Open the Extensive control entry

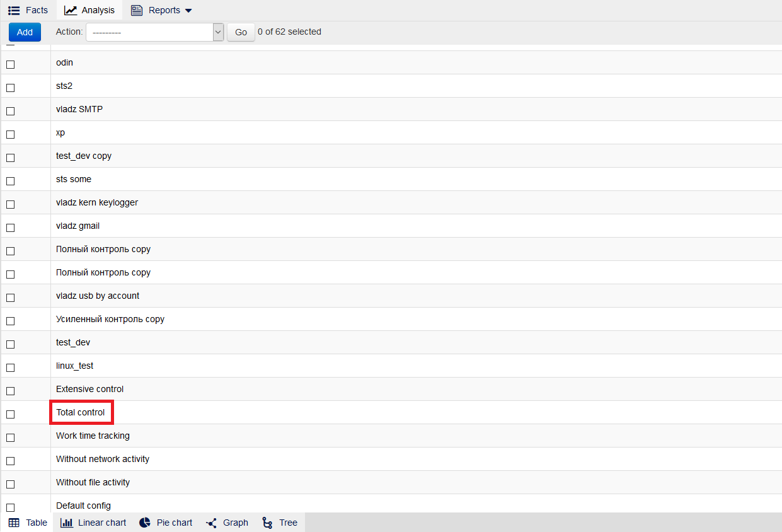point(89,389)
